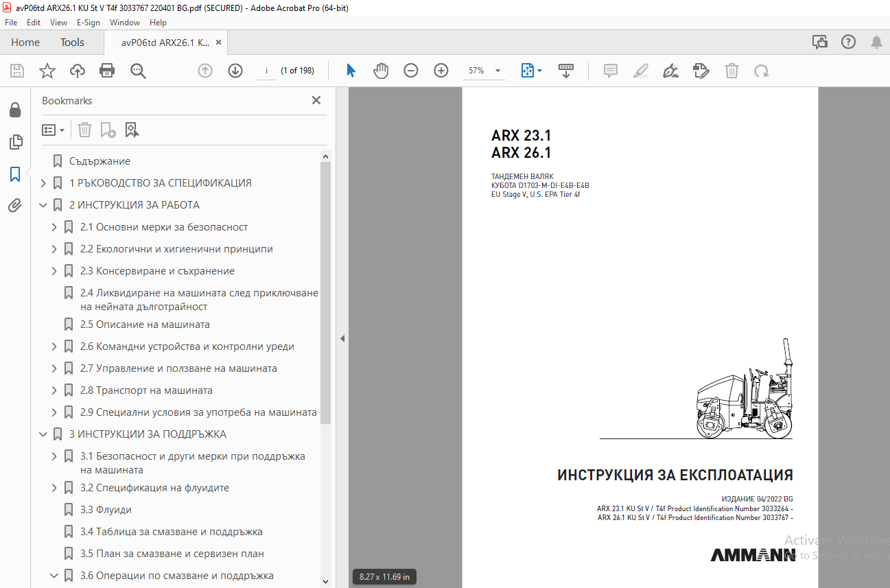This screenshot has height=588, width=890.
Task: Activate the hand pan tool
Action: tap(381, 71)
